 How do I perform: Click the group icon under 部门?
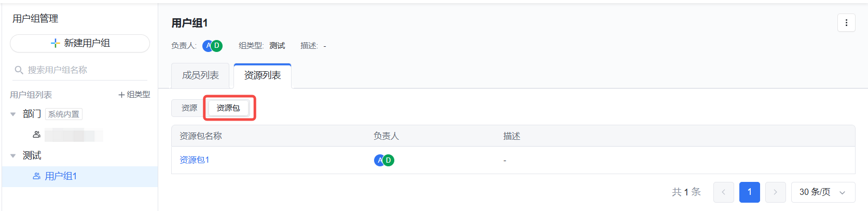pyautogui.click(x=37, y=135)
